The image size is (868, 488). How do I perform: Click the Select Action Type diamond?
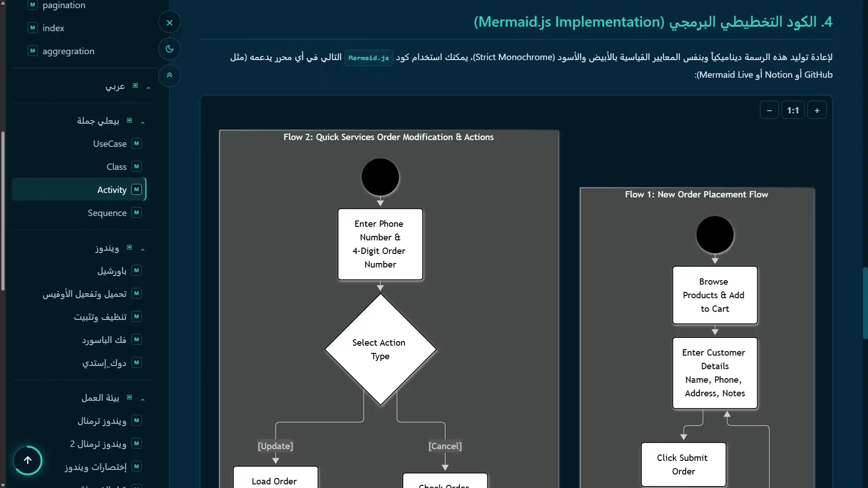[380, 349]
